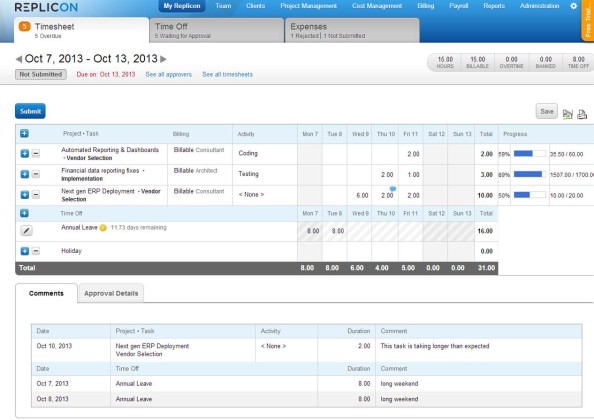Image resolution: width=594 pixels, height=420 pixels.
Task: Remove the Holiday row
Action: 36,251
